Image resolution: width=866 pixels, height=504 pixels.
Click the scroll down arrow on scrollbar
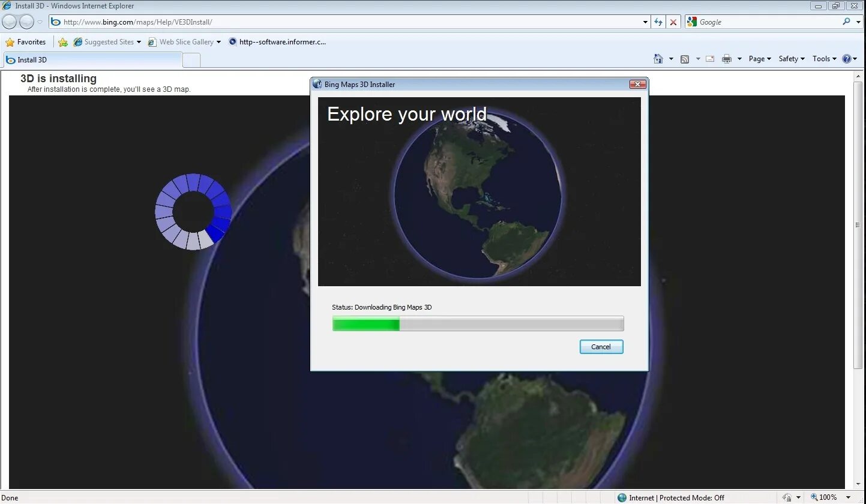858,485
